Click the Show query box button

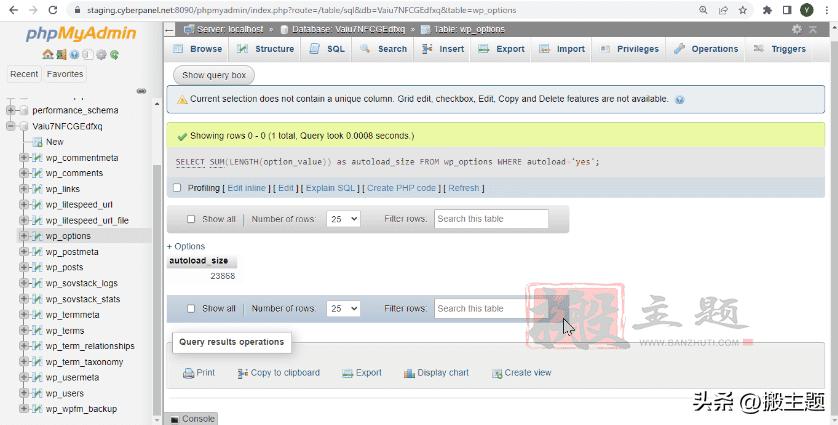pyautogui.click(x=214, y=75)
